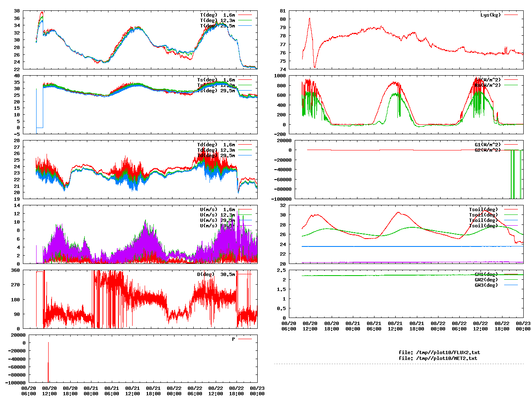Viewport: 532px width, 399px height.
Task: Click the '1000' y-axis label on the SW plot
Action: [x=280, y=76]
